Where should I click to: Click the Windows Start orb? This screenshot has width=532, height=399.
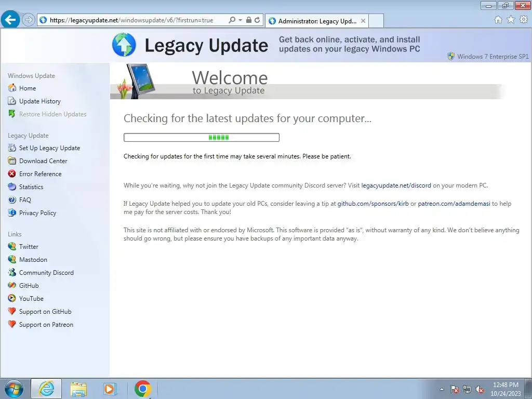click(14, 389)
